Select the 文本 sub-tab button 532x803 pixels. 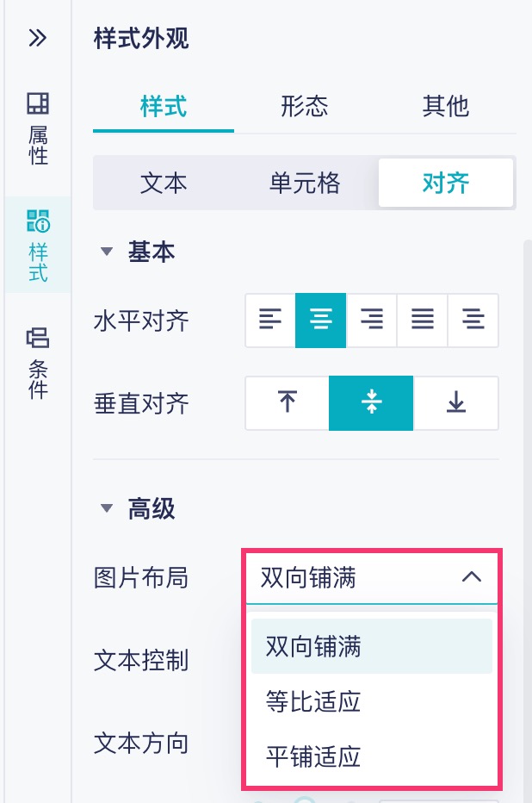(164, 183)
